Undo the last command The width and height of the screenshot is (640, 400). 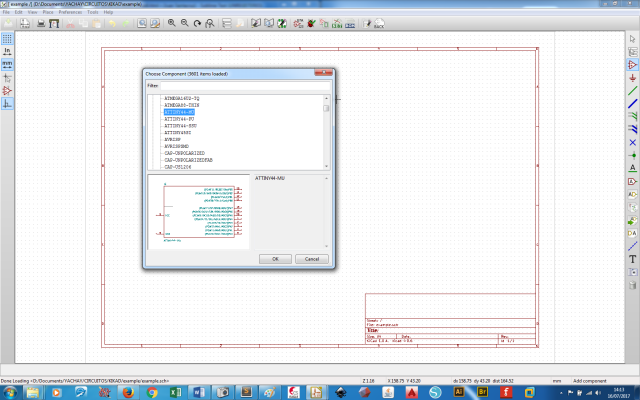(112, 23)
